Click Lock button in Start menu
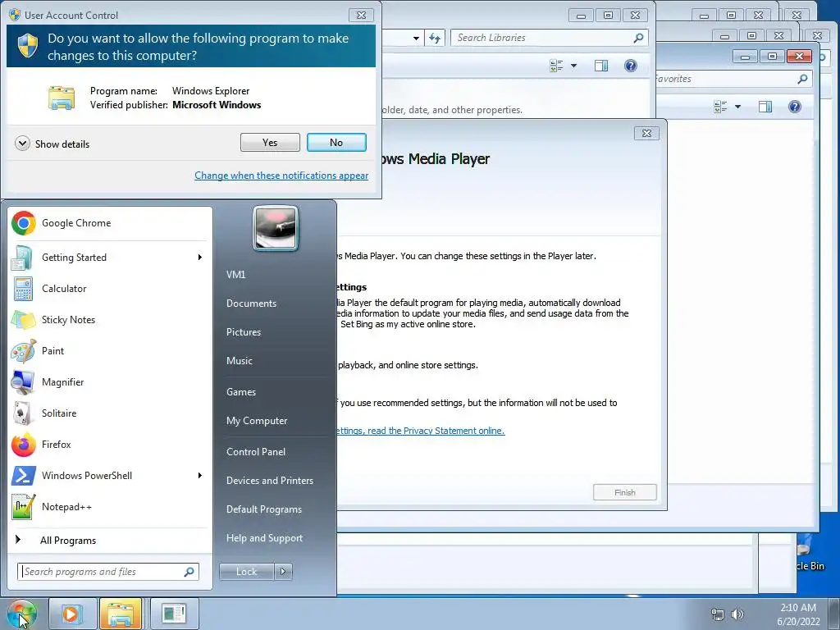This screenshot has width=840, height=630. tap(246, 572)
